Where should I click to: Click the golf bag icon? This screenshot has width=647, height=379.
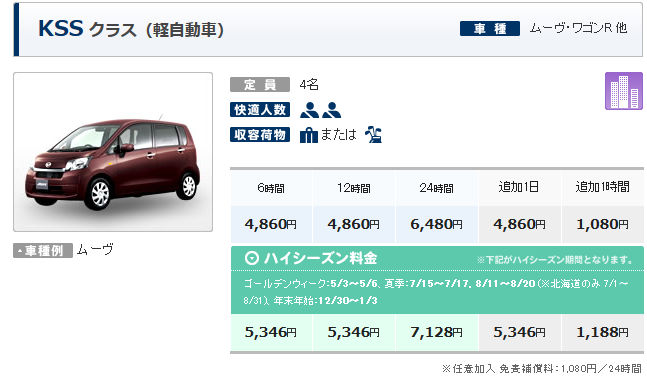coord(373,134)
